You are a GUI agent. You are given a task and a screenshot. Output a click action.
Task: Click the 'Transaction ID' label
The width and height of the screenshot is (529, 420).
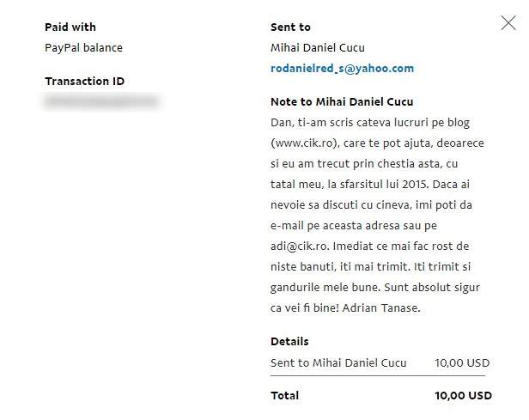[x=85, y=82]
